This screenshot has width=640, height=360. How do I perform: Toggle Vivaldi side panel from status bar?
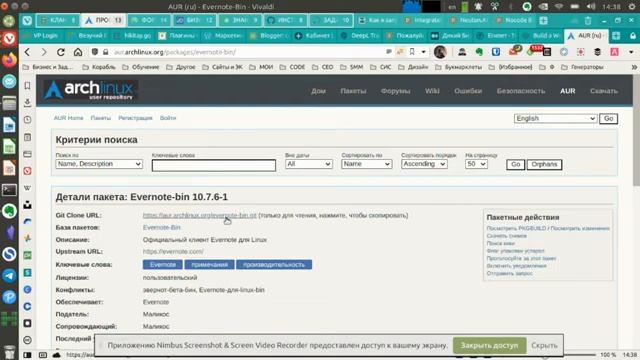[x=27, y=355]
